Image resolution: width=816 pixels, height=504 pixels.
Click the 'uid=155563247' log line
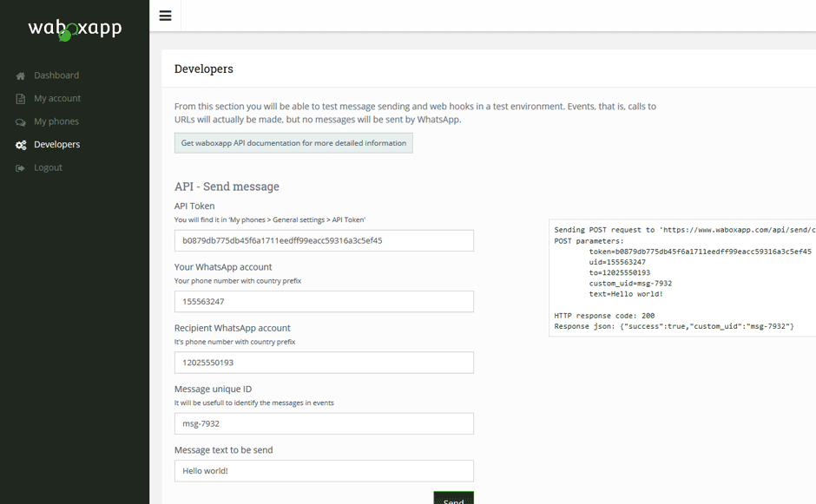tap(617, 262)
